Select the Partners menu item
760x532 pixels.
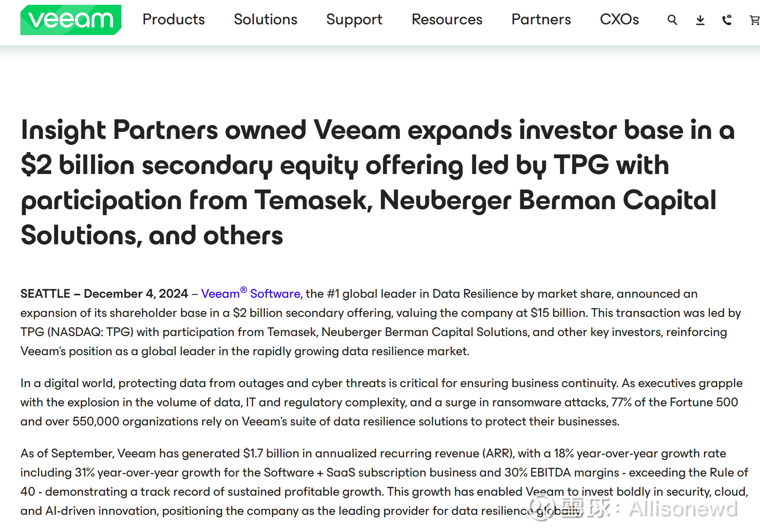tap(541, 20)
